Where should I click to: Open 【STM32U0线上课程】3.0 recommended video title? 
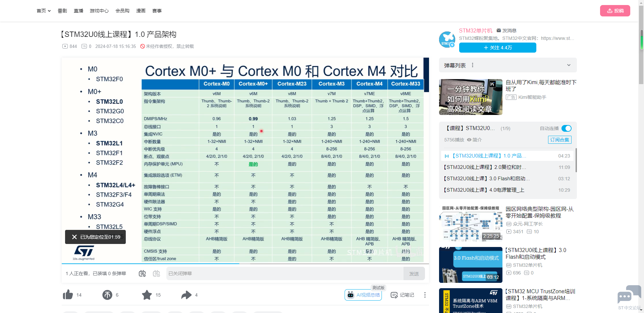536,253
